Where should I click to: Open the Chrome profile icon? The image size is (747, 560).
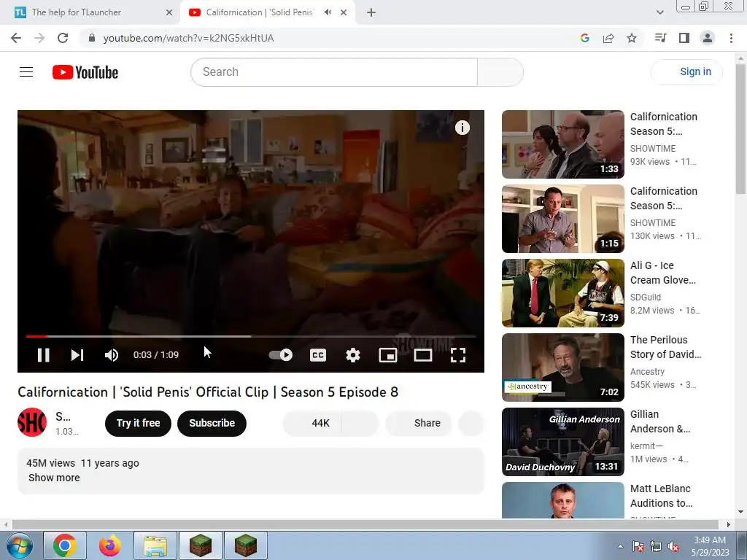(708, 38)
